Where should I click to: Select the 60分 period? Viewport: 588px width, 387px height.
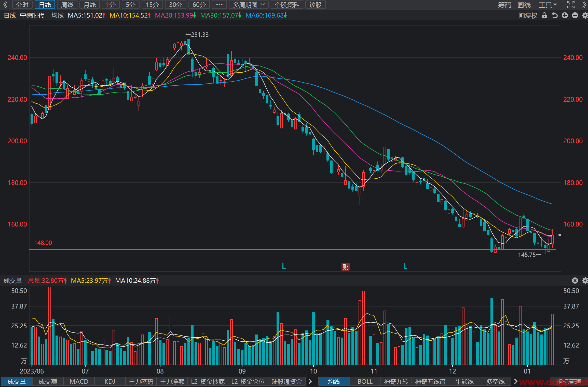tap(199, 5)
